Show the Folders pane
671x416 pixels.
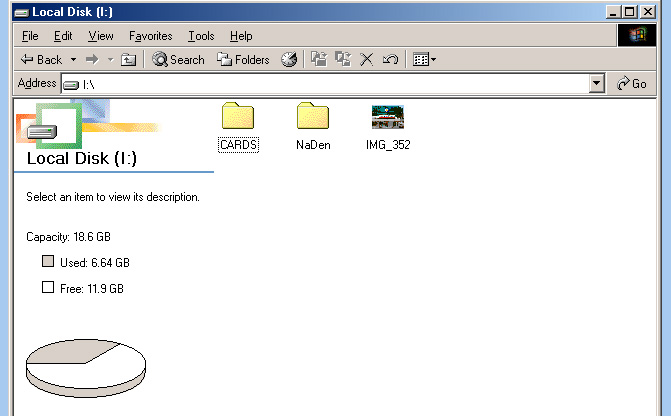tap(243, 59)
